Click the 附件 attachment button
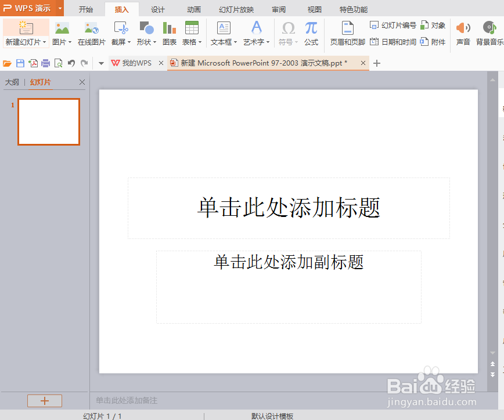The height and width of the screenshot is (420, 504). (x=433, y=42)
